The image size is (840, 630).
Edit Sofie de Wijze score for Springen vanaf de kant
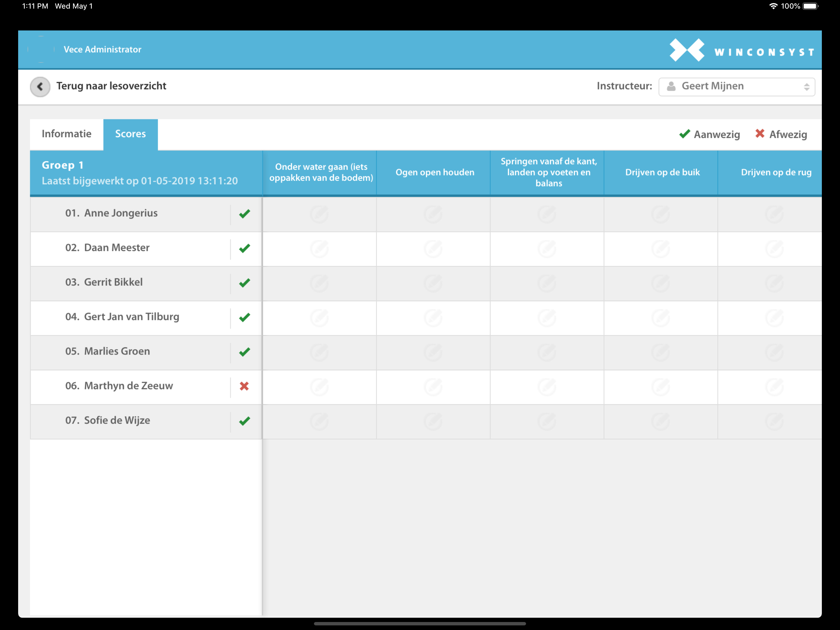pyautogui.click(x=547, y=421)
